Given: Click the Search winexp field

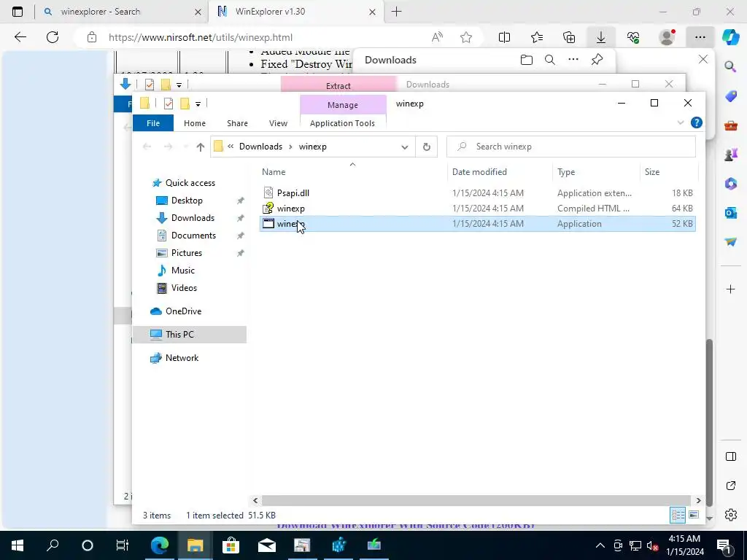Looking at the screenshot, I should [570, 147].
